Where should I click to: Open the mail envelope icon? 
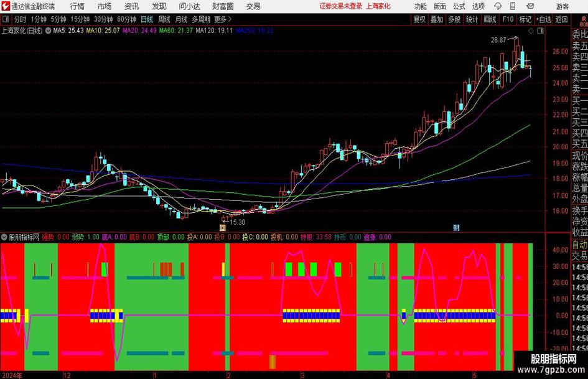[530, 6]
